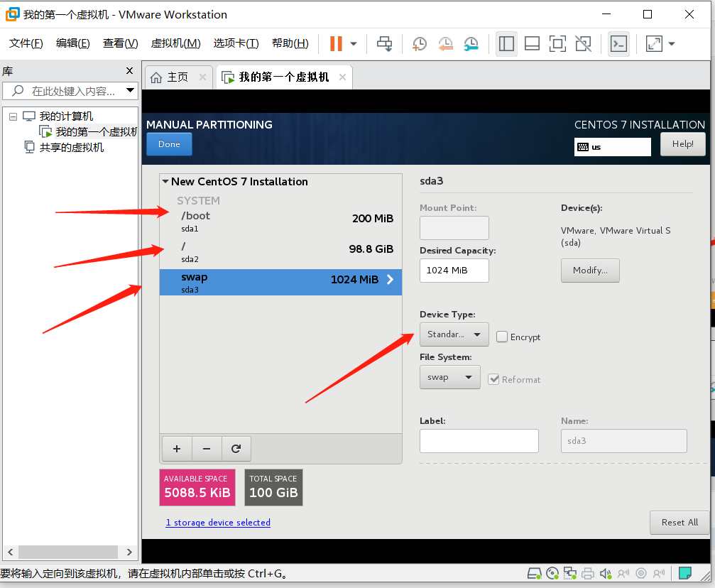The height and width of the screenshot is (588, 715).
Task: Remove the selected partition with minus
Action: click(207, 449)
